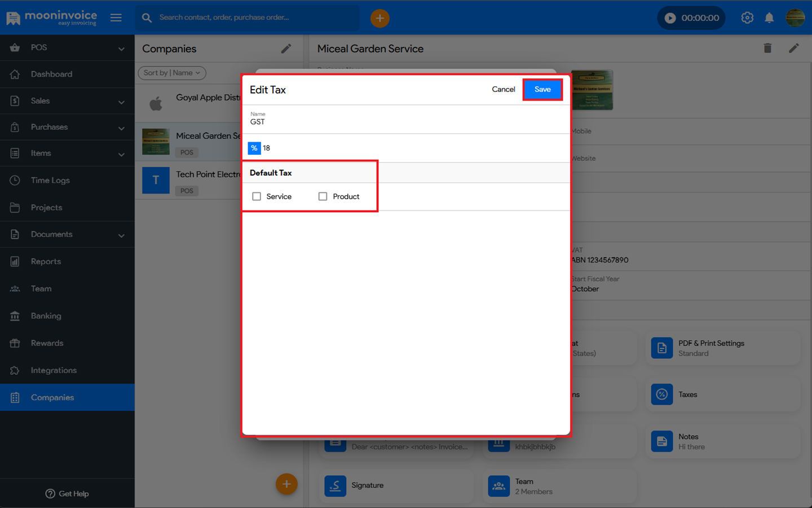This screenshot has width=812, height=508.
Task: Open the settings gear icon
Action: click(747, 18)
